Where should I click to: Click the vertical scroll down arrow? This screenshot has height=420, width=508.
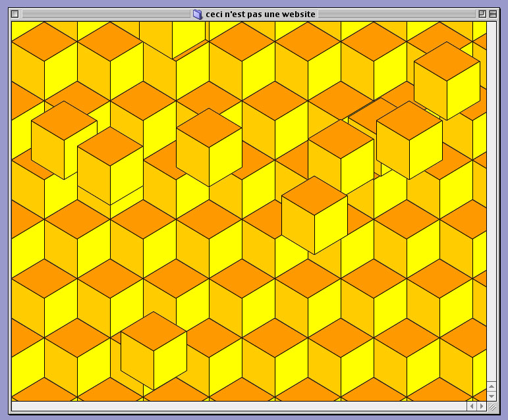click(492, 396)
